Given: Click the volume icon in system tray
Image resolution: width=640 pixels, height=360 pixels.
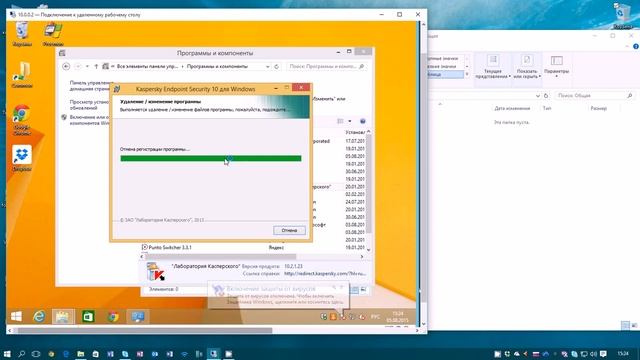Looking at the screenshot, I should [x=593, y=354].
